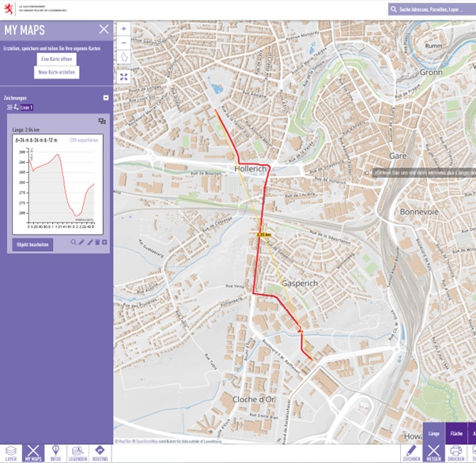Open the Legenden tab

tap(77, 453)
